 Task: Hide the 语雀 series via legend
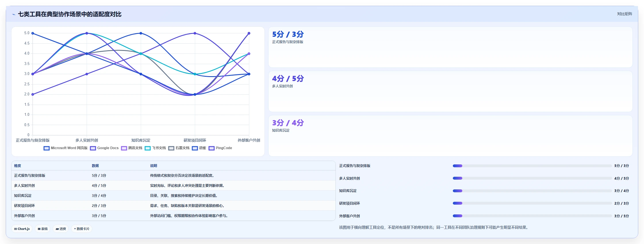point(199,148)
